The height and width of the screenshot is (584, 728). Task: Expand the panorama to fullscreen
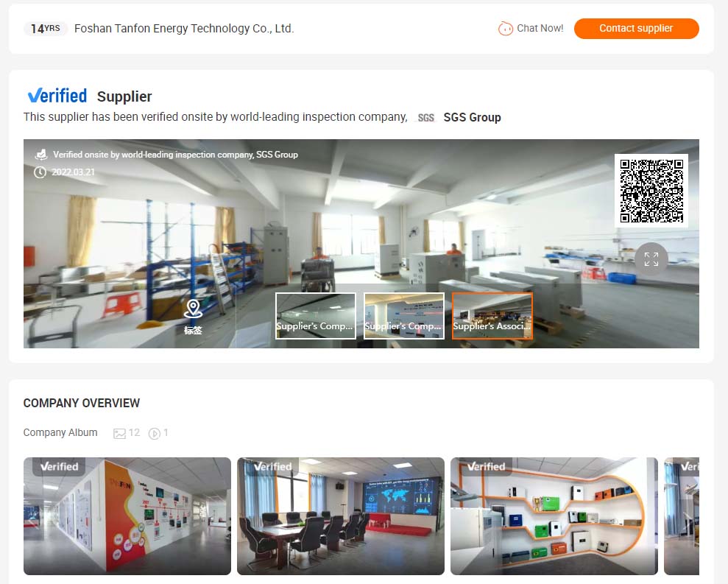[x=651, y=258]
